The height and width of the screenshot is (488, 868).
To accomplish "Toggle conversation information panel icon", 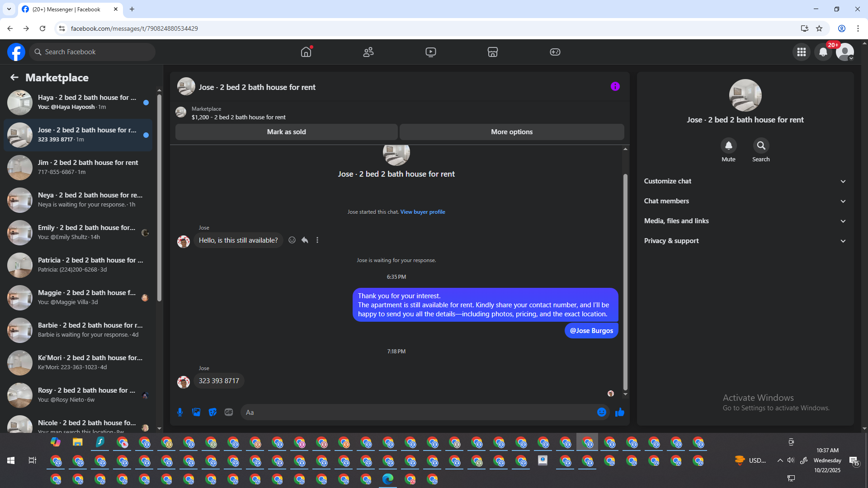I will pos(615,86).
